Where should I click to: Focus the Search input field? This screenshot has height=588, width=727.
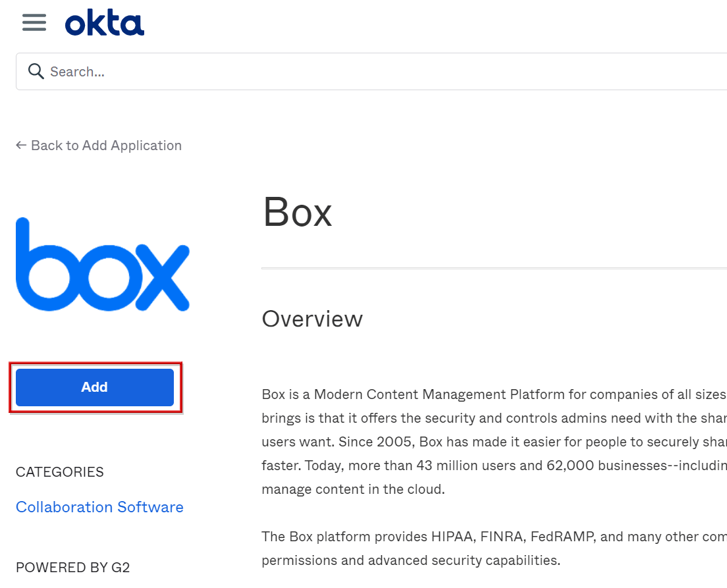(371, 71)
